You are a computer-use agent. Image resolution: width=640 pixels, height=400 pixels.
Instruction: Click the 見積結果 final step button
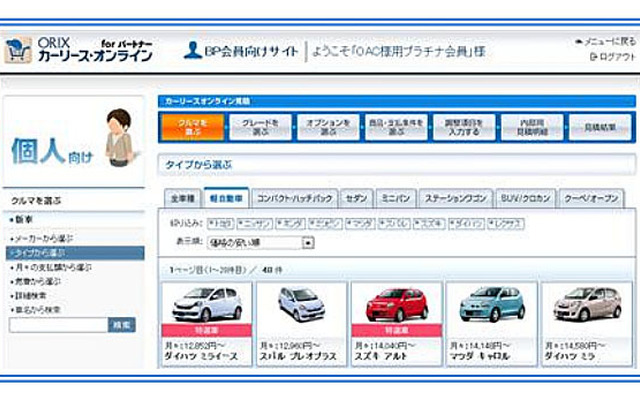(600, 127)
